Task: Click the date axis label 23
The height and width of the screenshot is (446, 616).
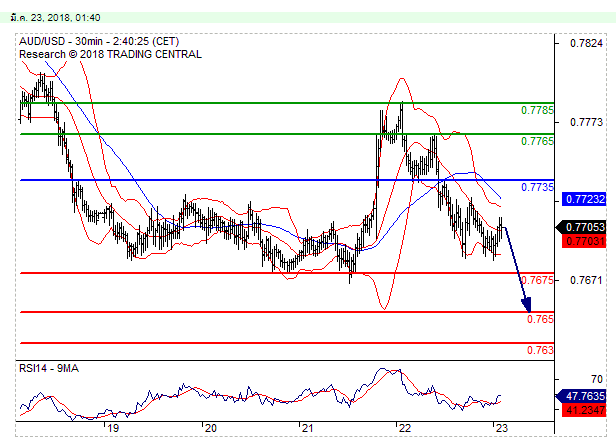Action: 502,428
